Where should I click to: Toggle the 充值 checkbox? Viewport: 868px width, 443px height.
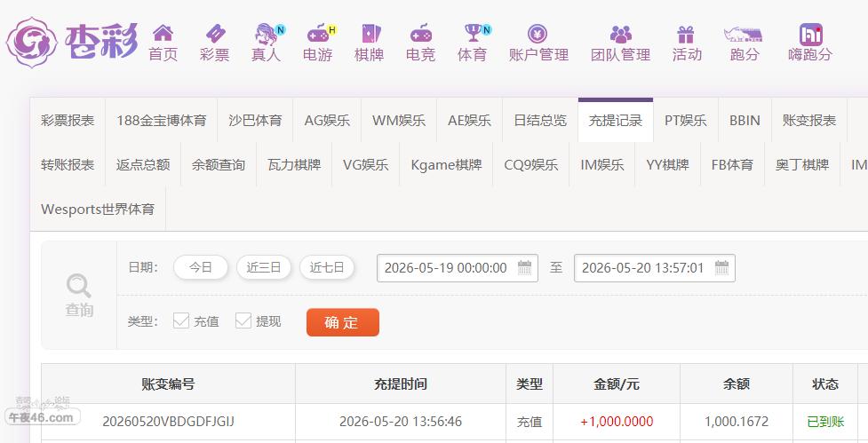(x=181, y=320)
